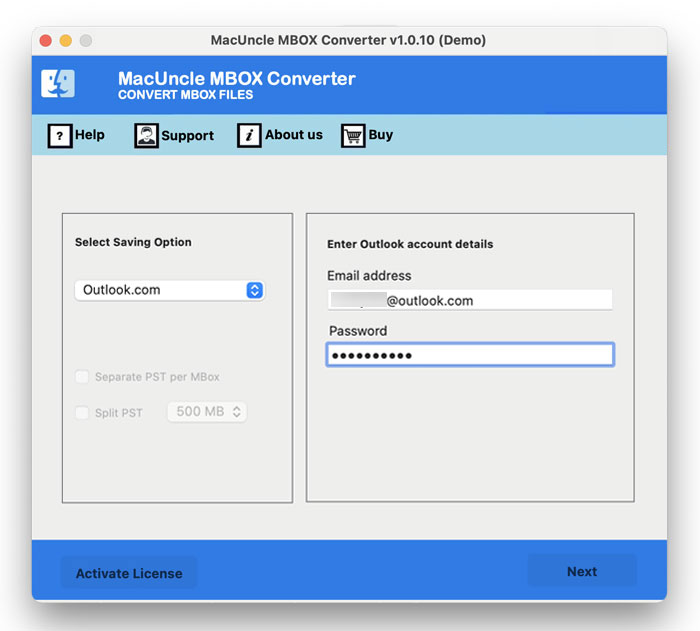
Task: Click the window title MacUncle MBOX Converter v1.0.10 (Demo)
Action: 348,40
